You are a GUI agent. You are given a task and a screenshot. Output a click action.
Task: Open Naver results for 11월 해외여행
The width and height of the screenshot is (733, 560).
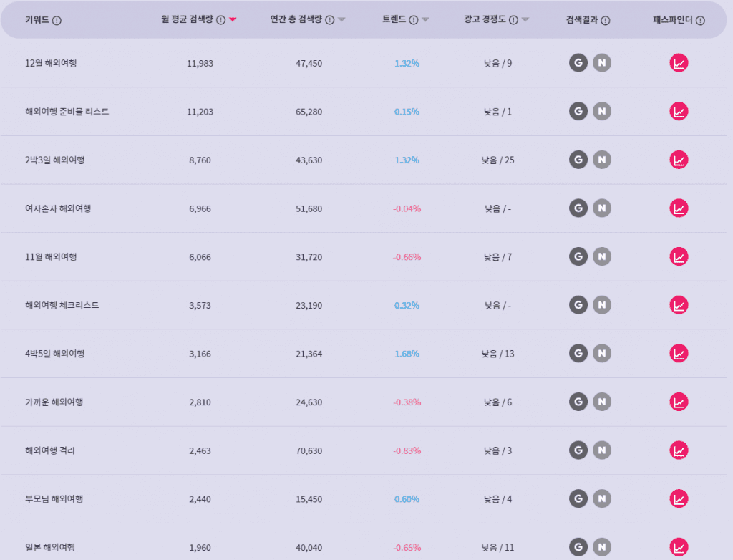[602, 256]
